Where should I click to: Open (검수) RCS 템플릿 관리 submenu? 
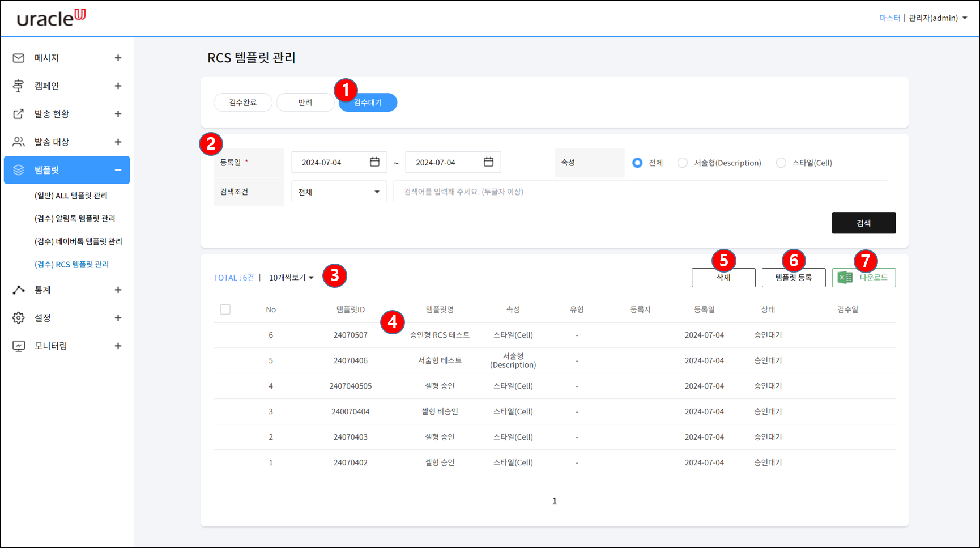[x=71, y=265]
